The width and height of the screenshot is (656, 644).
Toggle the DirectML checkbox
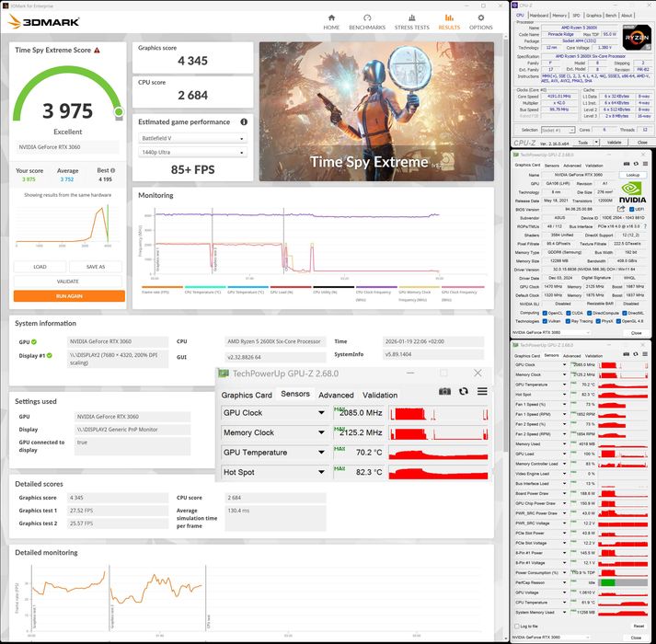tap(625, 313)
